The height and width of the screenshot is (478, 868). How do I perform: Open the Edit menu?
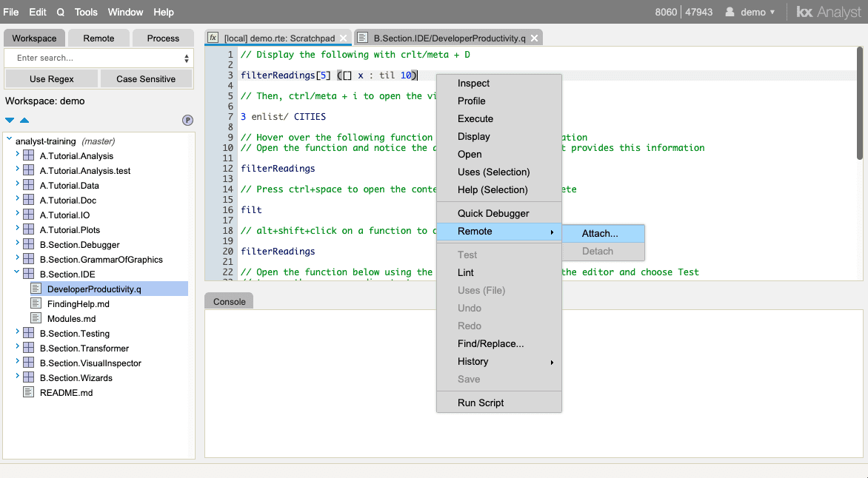click(38, 12)
